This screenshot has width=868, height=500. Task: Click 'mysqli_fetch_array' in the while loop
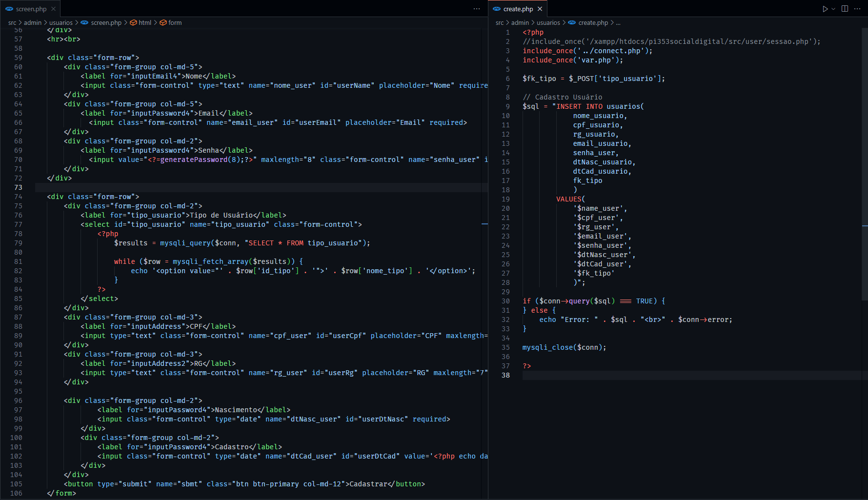pyautogui.click(x=210, y=261)
